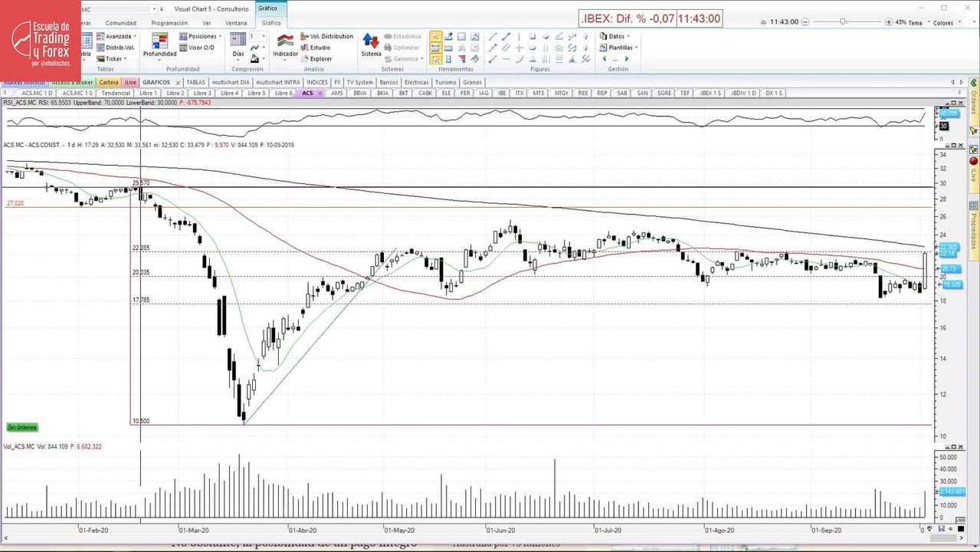Switch to the Tendencial chart tab
This screenshot has width=980, height=552.
coord(116,93)
